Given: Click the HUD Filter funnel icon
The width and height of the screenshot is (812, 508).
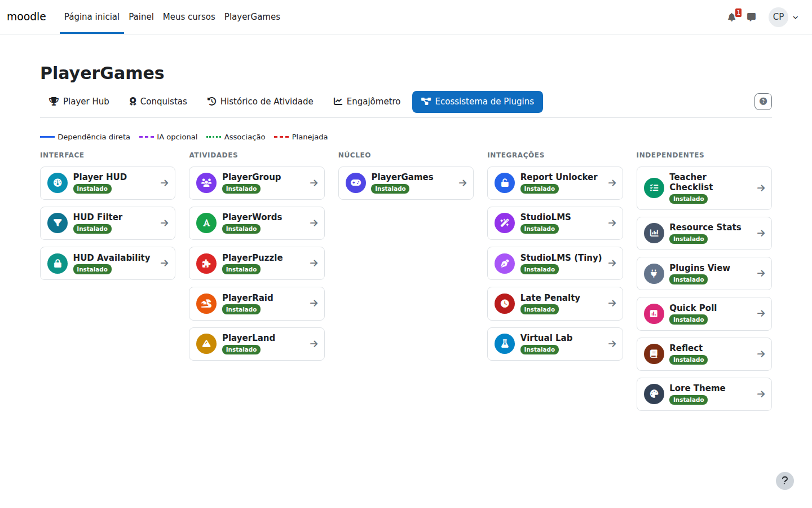Looking at the screenshot, I should pos(57,223).
